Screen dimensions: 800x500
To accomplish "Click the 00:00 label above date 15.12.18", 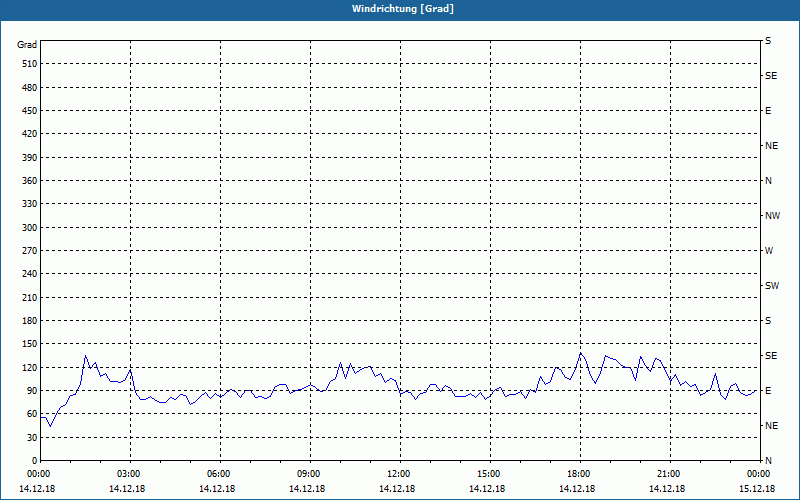I will click(759, 474).
